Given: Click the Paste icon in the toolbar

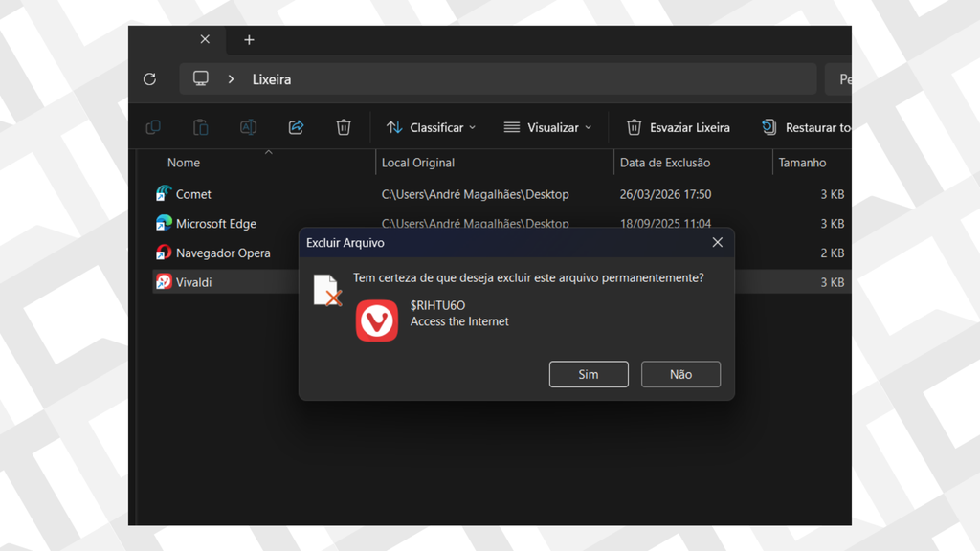Looking at the screenshot, I should pyautogui.click(x=201, y=127).
